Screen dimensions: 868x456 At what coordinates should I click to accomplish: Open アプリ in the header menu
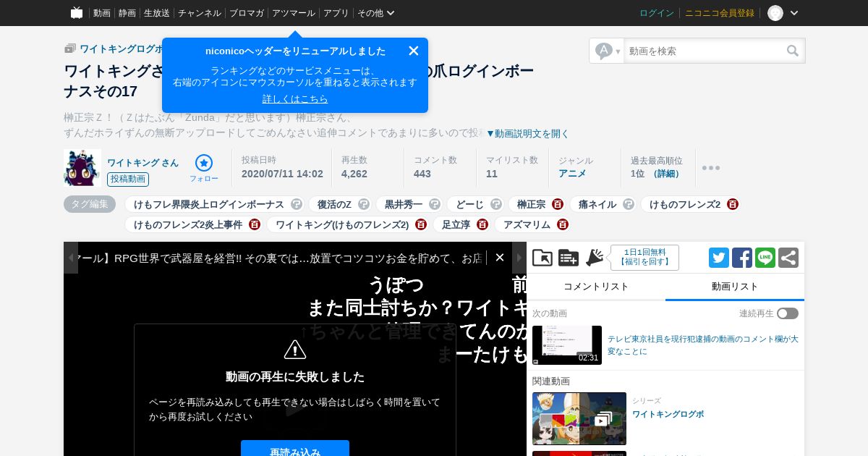click(336, 13)
